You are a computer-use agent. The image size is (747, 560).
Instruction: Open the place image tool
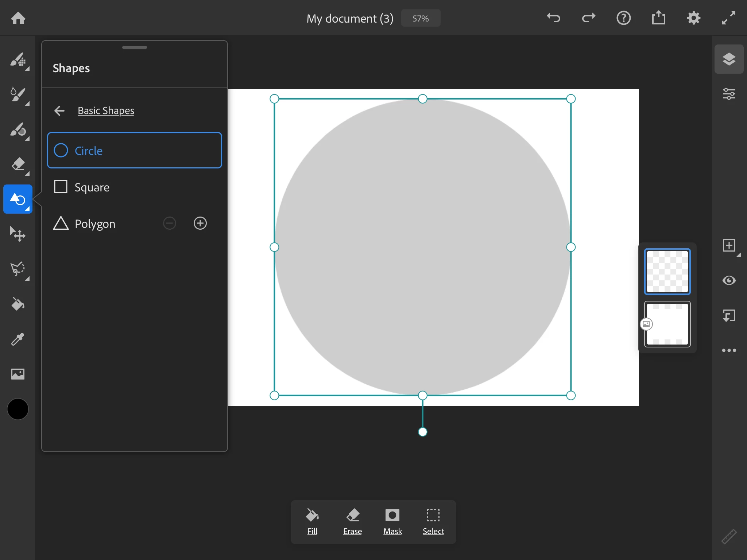tap(18, 374)
